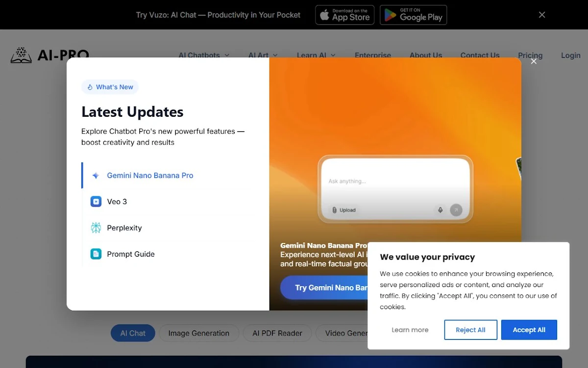Click the Login link
Screen dimensions: 588x368
pyautogui.click(x=571, y=55)
